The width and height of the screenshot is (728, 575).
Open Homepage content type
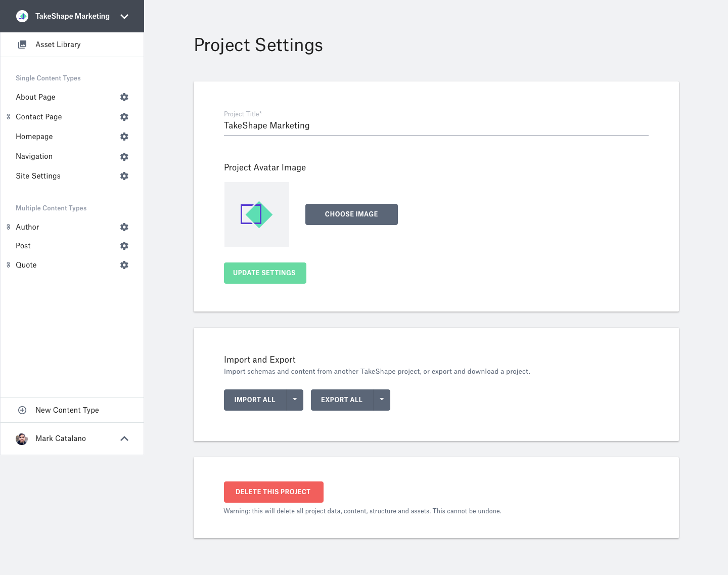[x=34, y=137]
